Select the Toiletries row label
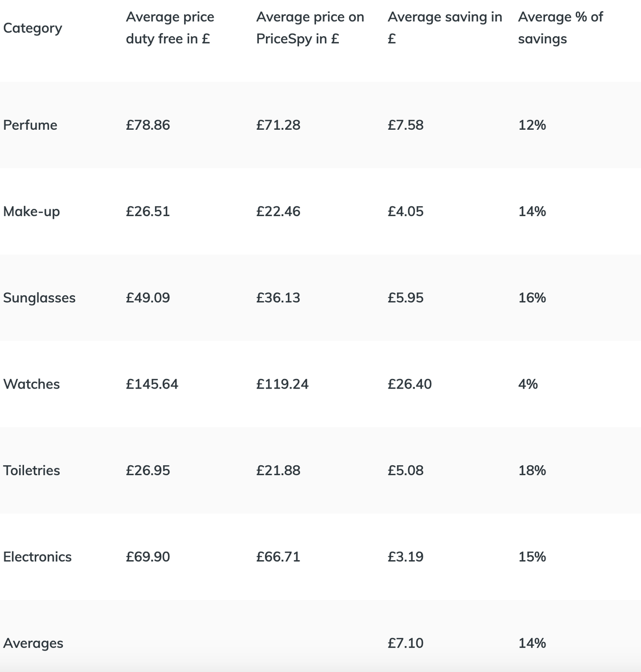Image resolution: width=641 pixels, height=672 pixels. point(32,470)
